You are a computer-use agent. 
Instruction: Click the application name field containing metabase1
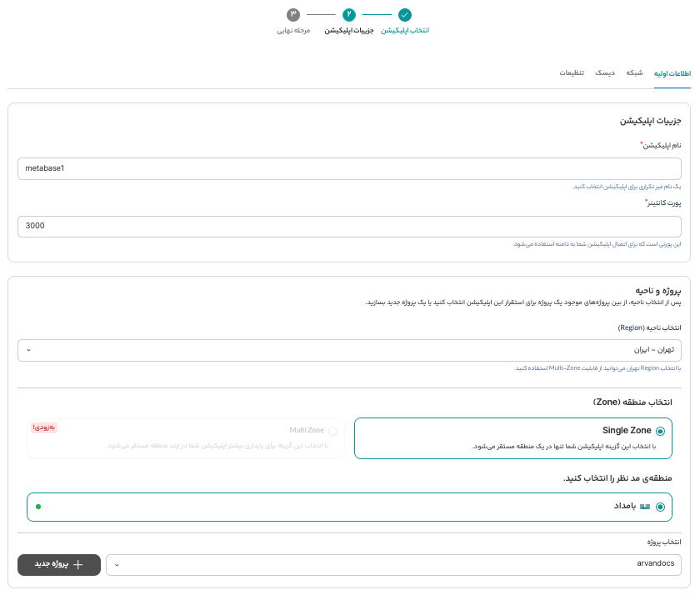[349, 168]
